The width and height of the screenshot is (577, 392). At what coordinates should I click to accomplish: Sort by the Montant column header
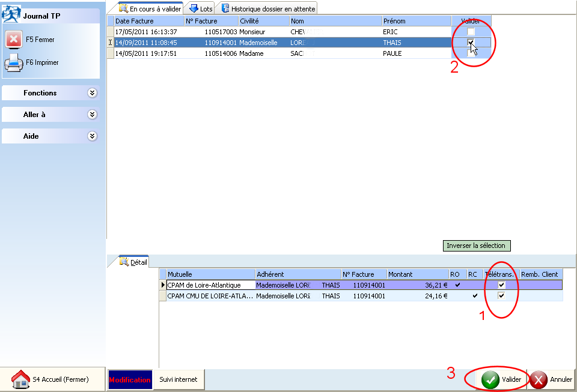[x=418, y=274]
